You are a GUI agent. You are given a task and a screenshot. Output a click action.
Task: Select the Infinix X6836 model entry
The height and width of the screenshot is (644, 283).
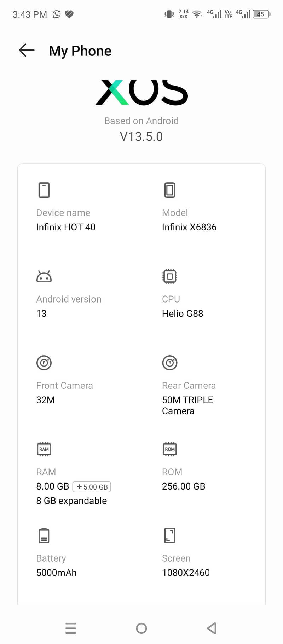(189, 227)
